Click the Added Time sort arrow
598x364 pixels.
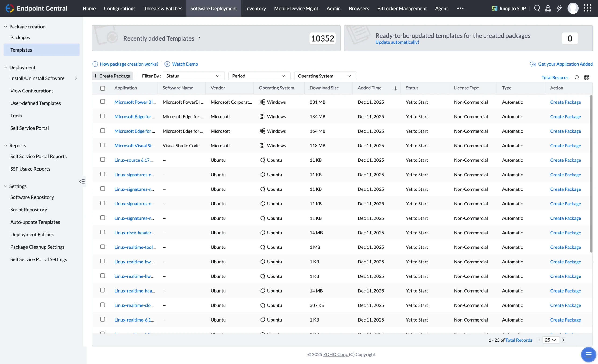tap(395, 88)
